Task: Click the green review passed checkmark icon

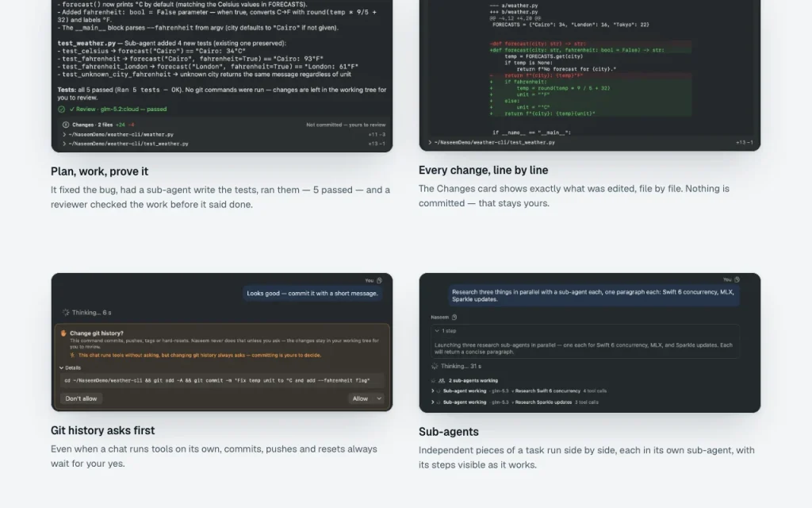Action: (62, 110)
